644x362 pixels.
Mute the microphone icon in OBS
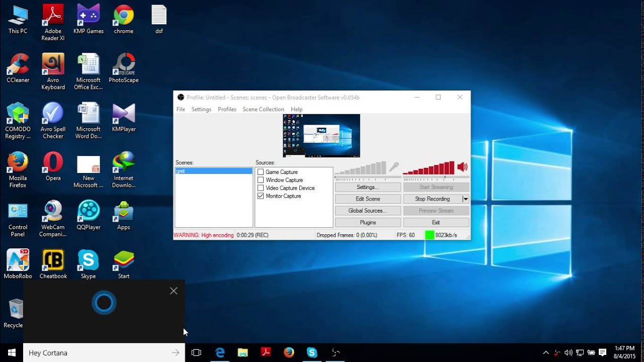[x=393, y=167]
